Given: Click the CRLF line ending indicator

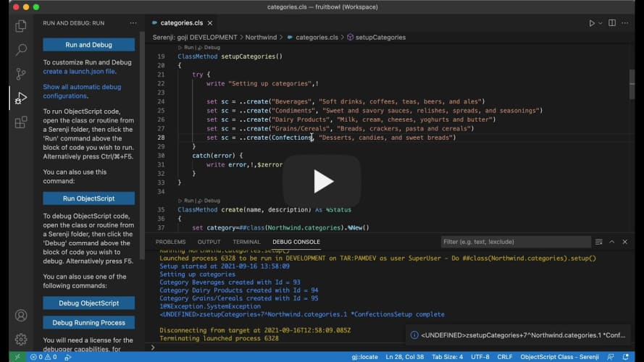Looking at the screenshot, I should (x=505, y=357).
